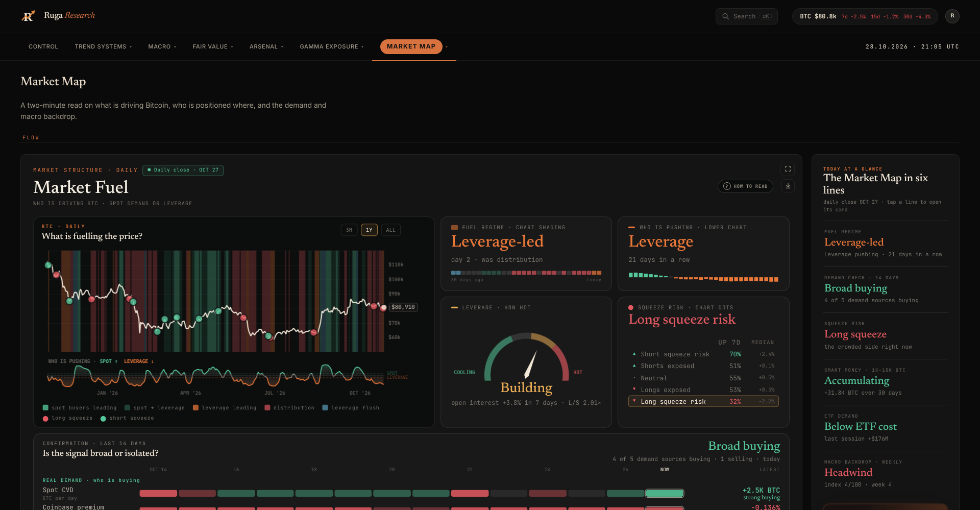Toggle long squeeze legend dot

[x=68, y=418]
